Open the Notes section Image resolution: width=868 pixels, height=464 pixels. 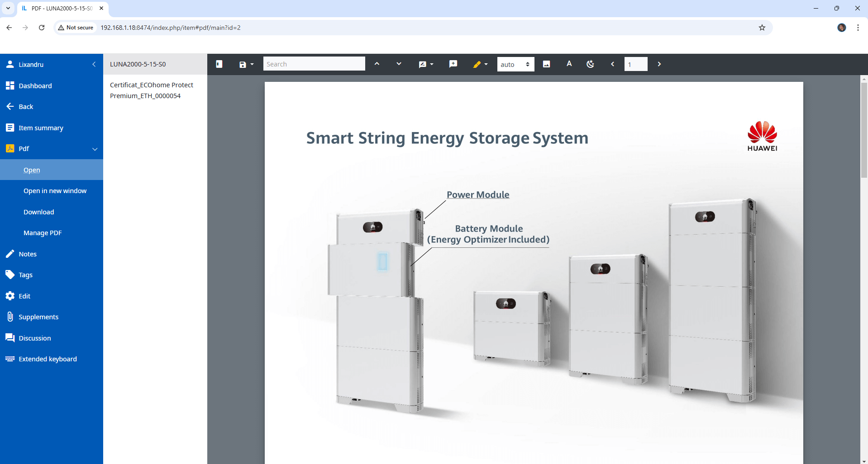coord(52,254)
